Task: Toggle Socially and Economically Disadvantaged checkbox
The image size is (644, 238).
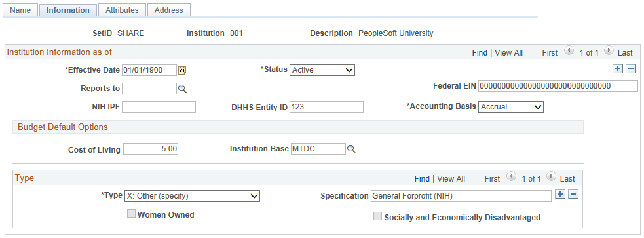Action: 377,216
